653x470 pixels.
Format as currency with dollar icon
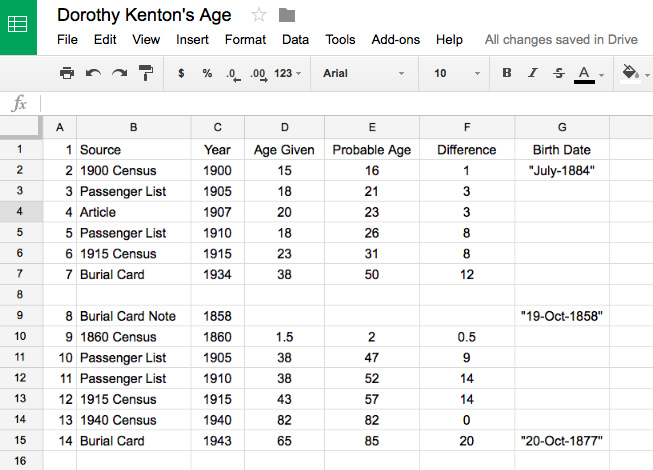click(x=181, y=73)
